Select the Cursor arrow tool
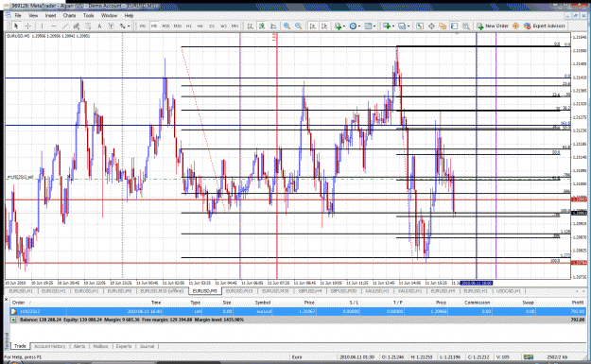591x364 pixels. coord(16,26)
